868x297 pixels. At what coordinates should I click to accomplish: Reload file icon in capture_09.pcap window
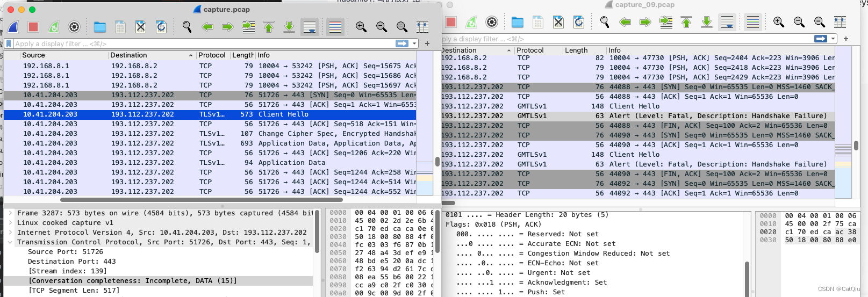[x=579, y=22]
